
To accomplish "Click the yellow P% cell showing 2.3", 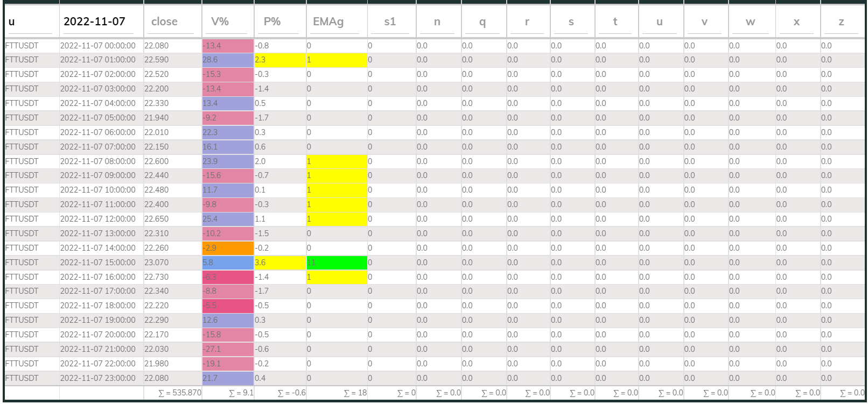I will [x=279, y=60].
